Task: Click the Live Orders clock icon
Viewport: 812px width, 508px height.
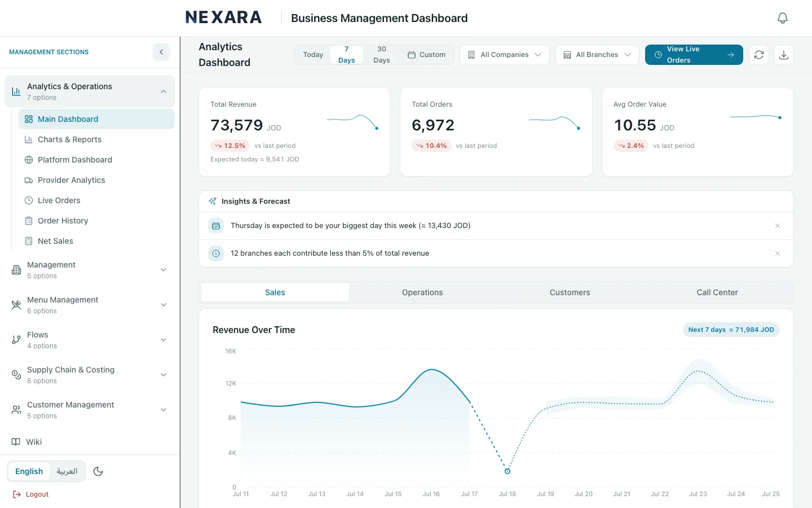Action: 29,200
